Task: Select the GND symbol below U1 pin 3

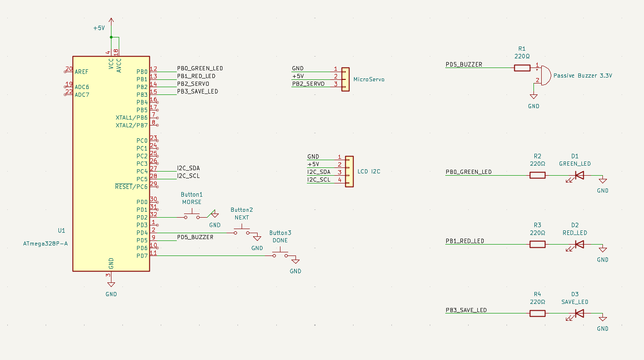Action: 111,283
